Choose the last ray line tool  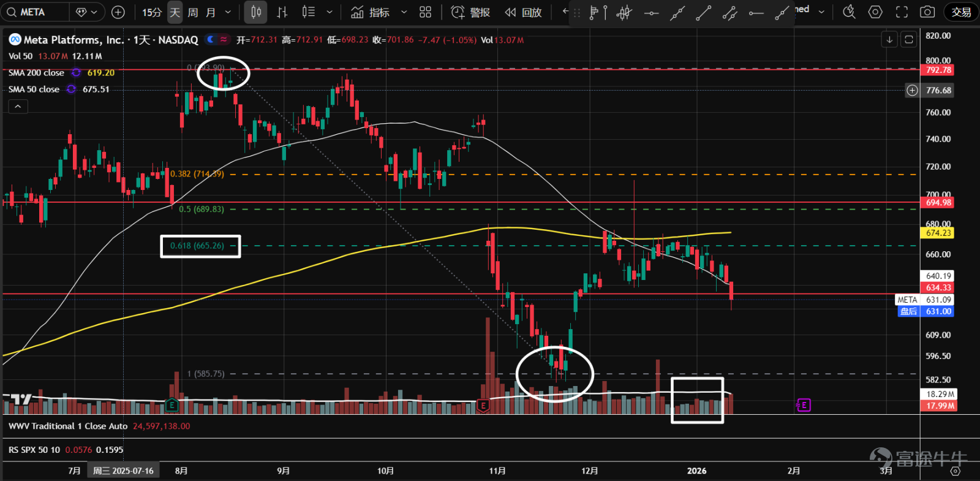click(782, 12)
